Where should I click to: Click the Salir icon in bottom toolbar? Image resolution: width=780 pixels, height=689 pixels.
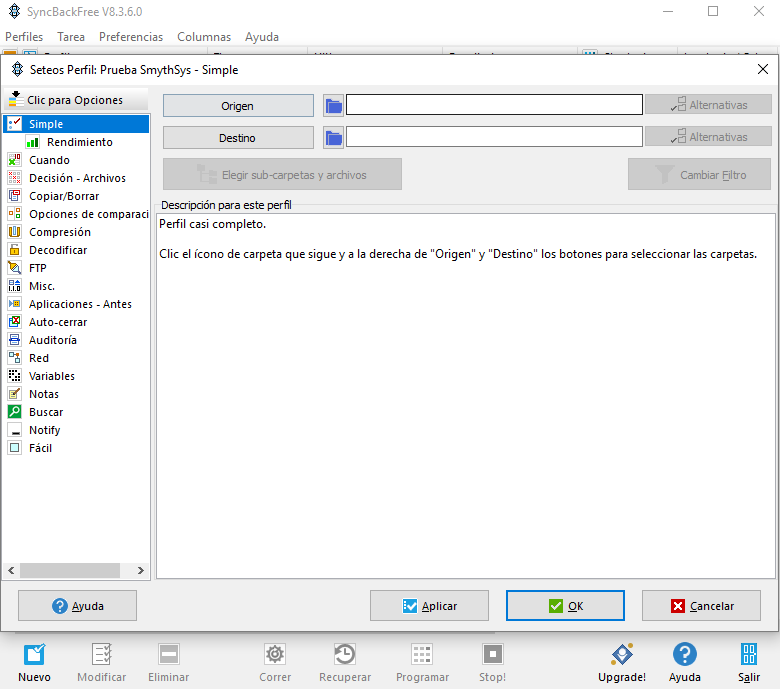pyautogui.click(x=748, y=662)
